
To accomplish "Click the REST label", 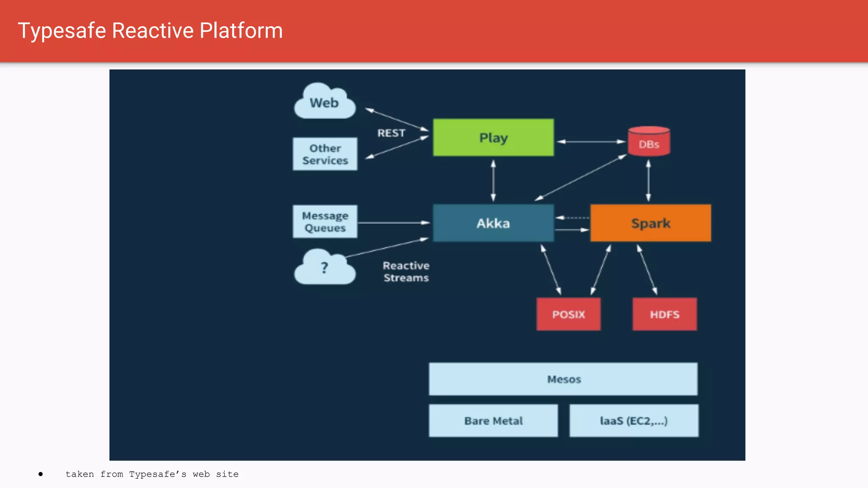I will pyautogui.click(x=391, y=133).
